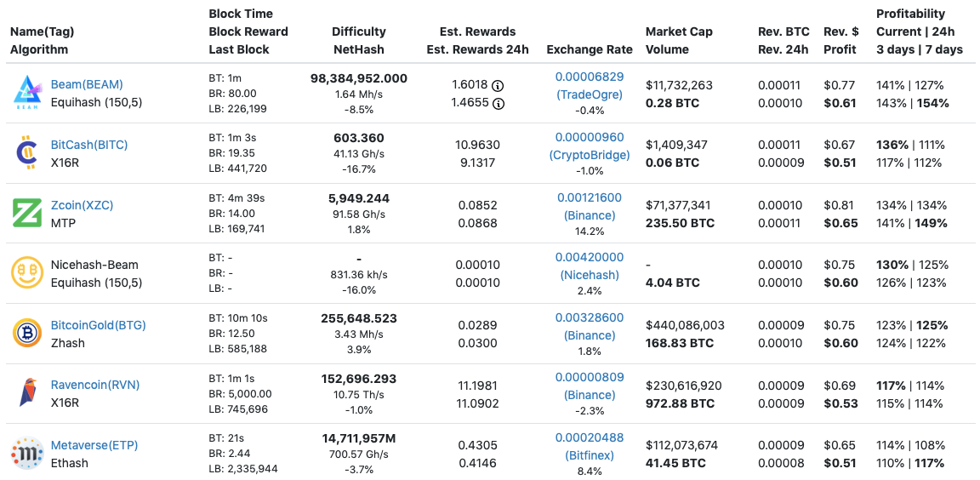Open the Ravencoin(RVN) coin link
This screenshot has height=480, width=980.
click(x=95, y=385)
